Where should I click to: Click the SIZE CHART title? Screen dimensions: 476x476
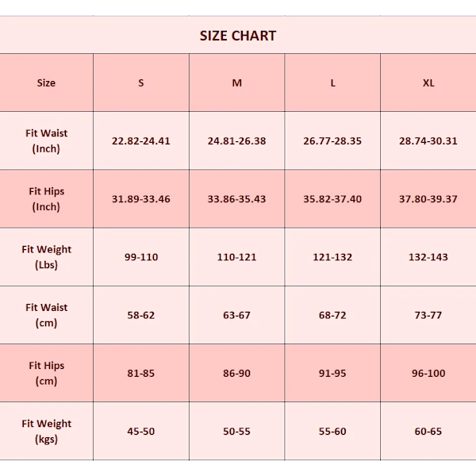[x=238, y=36]
